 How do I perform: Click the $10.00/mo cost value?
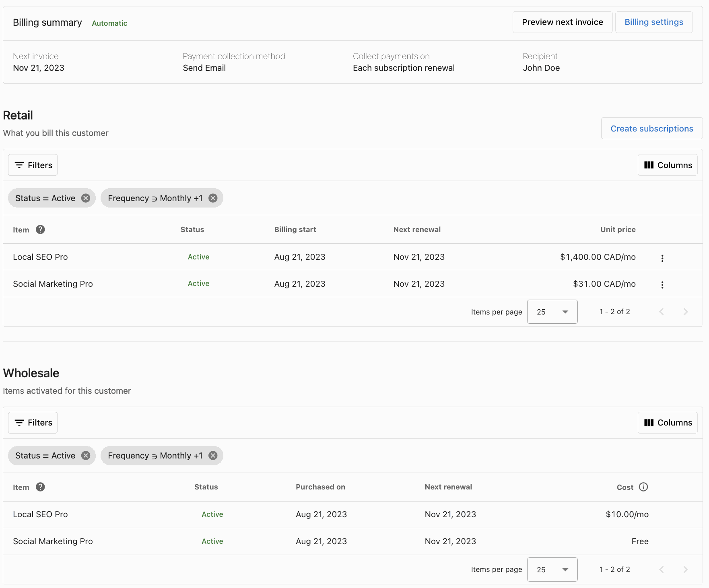tap(627, 514)
